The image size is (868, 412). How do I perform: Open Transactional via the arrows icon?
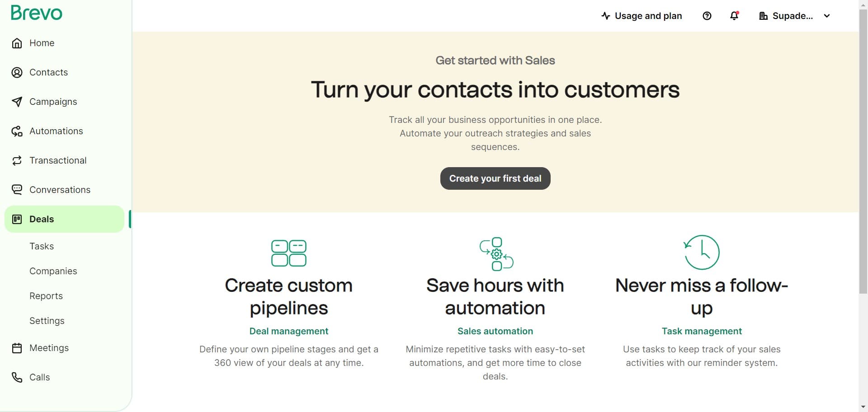pyautogui.click(x=17, y=160)
